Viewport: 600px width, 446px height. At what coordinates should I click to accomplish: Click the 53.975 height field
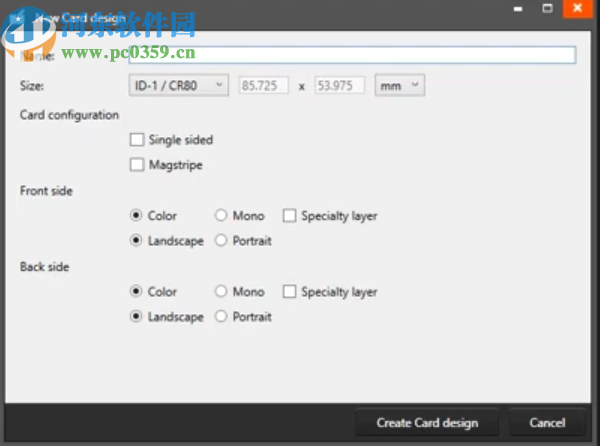pyautogui.click(x=339, y=85)
